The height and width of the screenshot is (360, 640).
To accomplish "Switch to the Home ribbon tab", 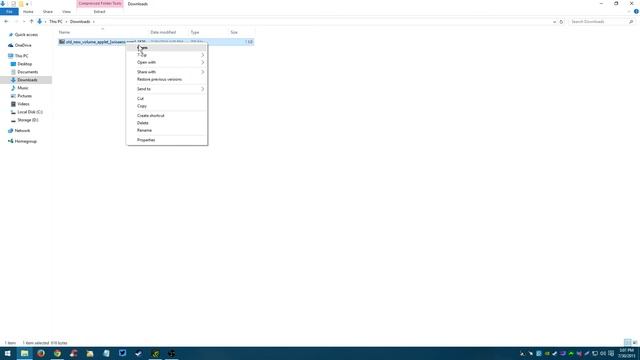I will [x=28, y=12].
